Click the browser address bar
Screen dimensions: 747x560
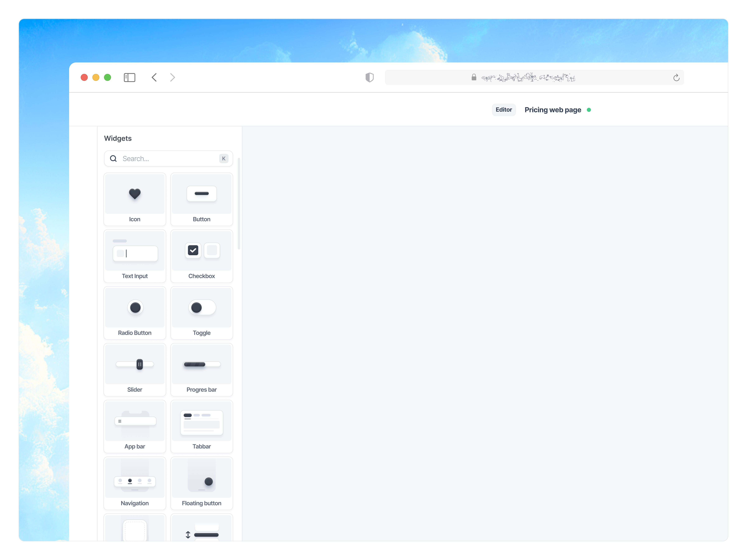[x=534, y=77]
